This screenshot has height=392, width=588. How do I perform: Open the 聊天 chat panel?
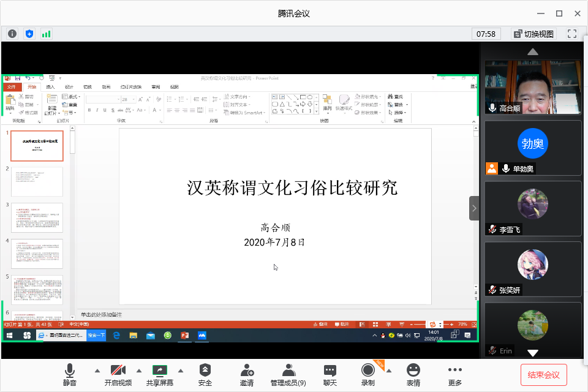point(330,375)
